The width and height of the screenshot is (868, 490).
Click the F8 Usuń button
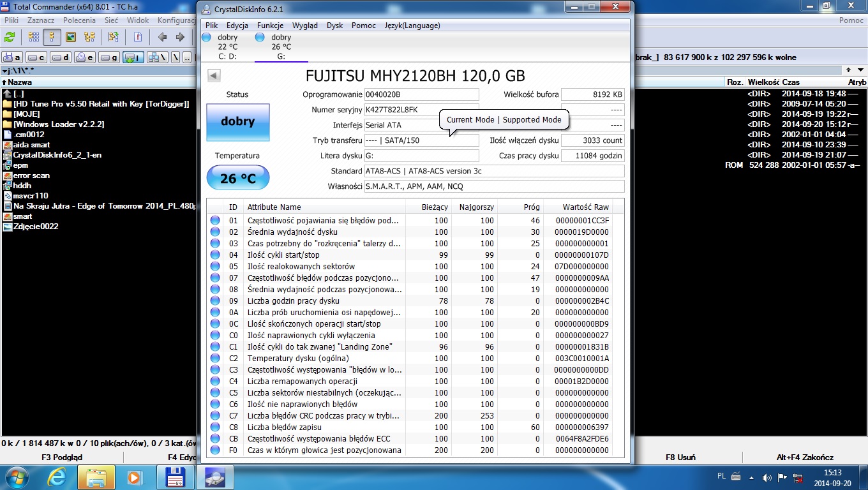pos(680,457)
